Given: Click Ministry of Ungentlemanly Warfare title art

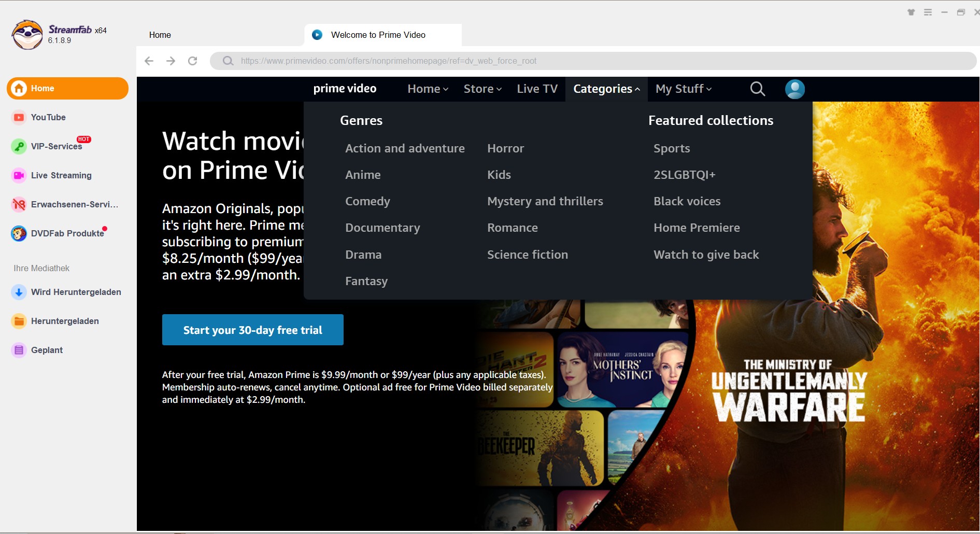Looking at the screenshot, I should pos(789,391).
